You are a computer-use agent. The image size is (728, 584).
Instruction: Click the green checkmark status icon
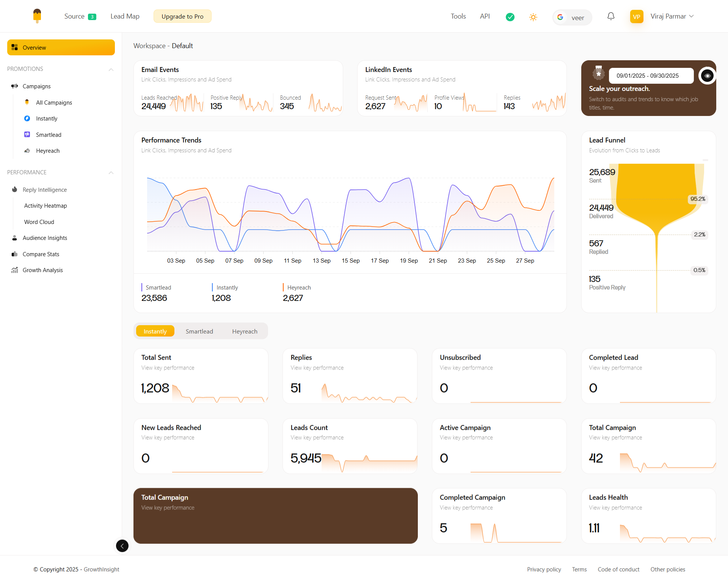click(510, 17)
